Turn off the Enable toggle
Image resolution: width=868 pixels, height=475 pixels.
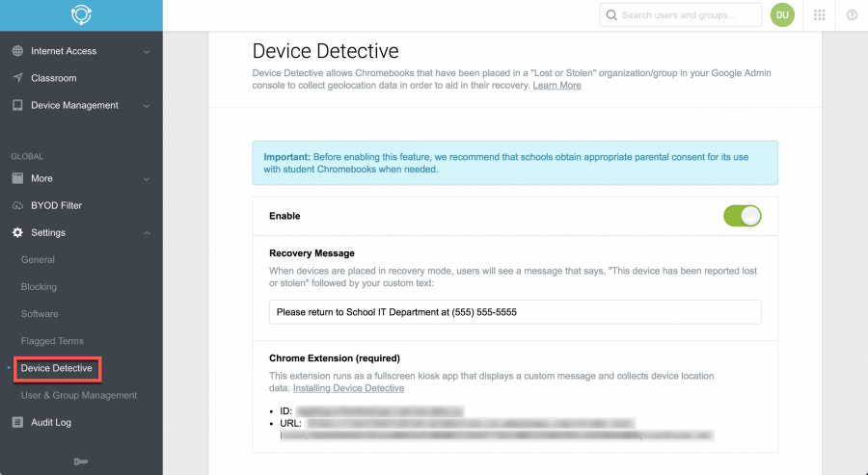[743, 216]
